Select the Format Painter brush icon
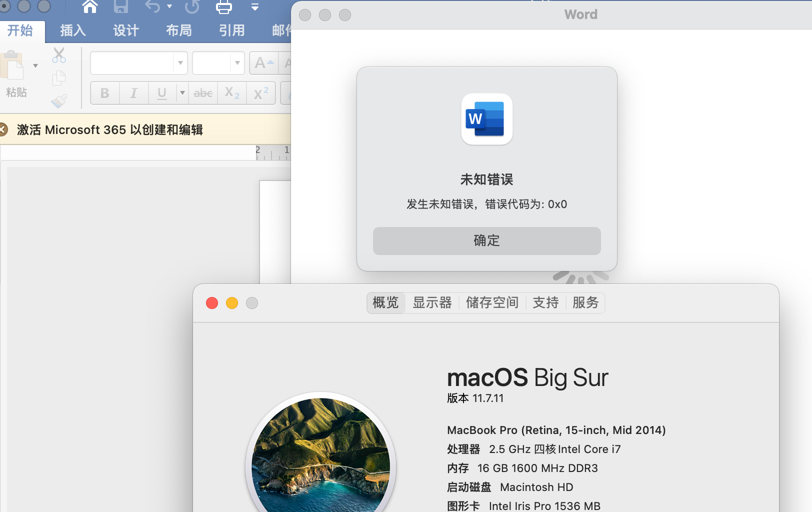The width and height of the screenshot is (812, 512). click(x=59, y=101)
